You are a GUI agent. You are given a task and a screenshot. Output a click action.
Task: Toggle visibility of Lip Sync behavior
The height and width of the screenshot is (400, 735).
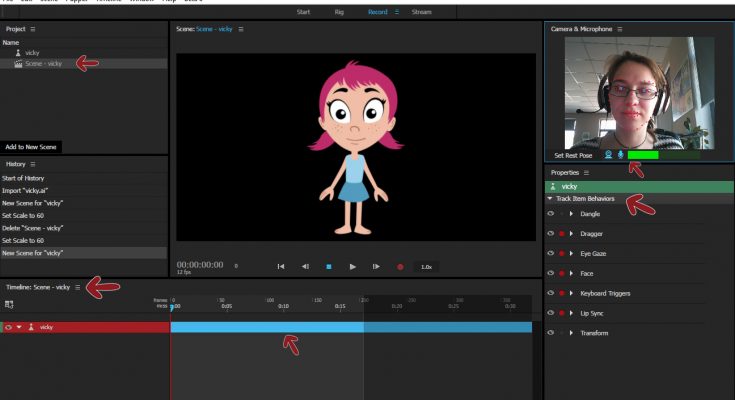pos(551,313)
